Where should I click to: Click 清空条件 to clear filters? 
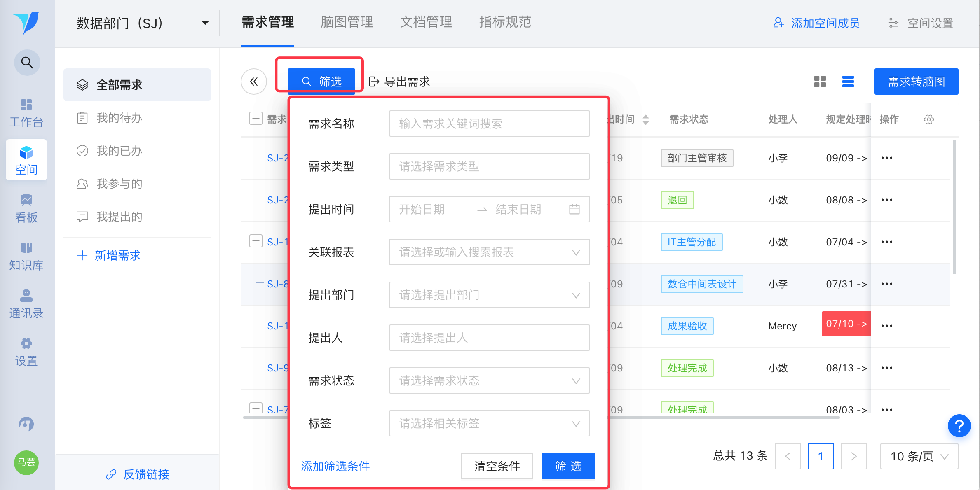497,466
